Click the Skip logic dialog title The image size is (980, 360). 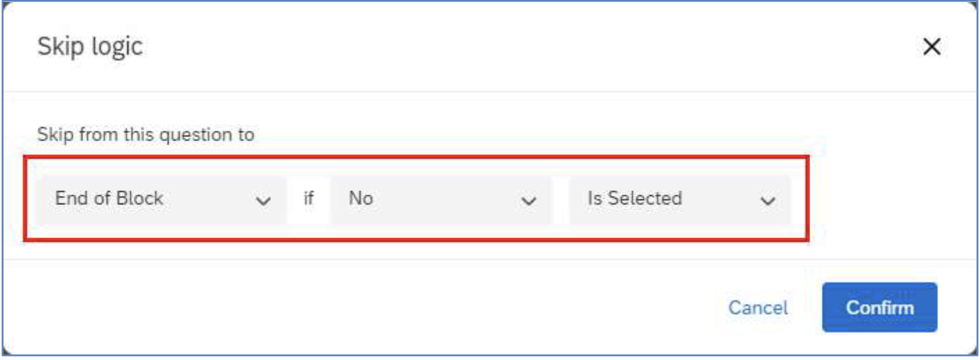pyautogui.click(x=89, y=46)
